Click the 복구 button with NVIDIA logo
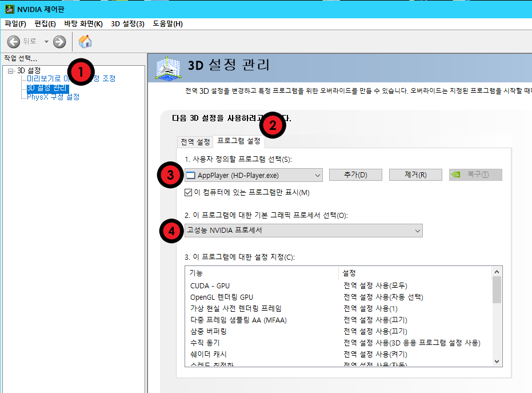The height and width of the screenshot is (393, 532). point(475,174)
